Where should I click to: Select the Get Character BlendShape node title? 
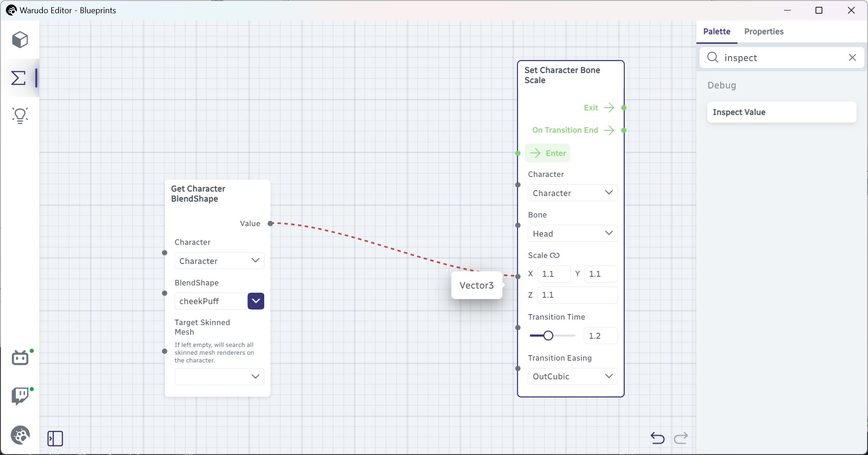point(198,194)
